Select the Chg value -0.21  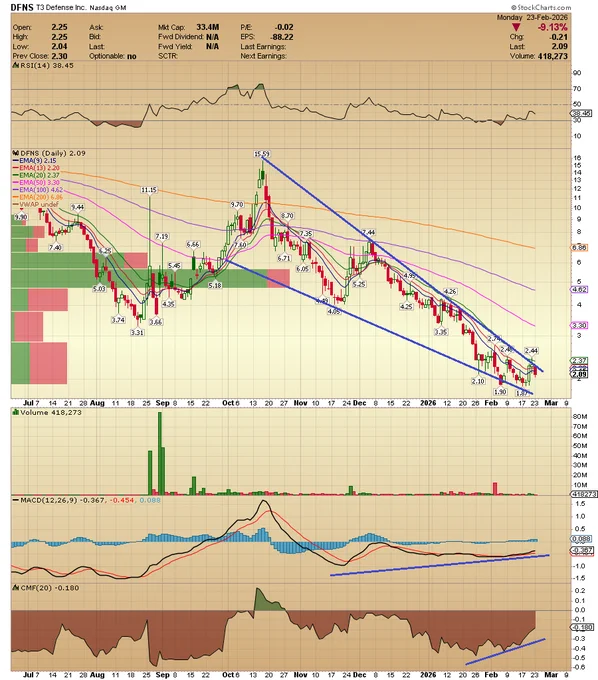(x=559, y=37)
